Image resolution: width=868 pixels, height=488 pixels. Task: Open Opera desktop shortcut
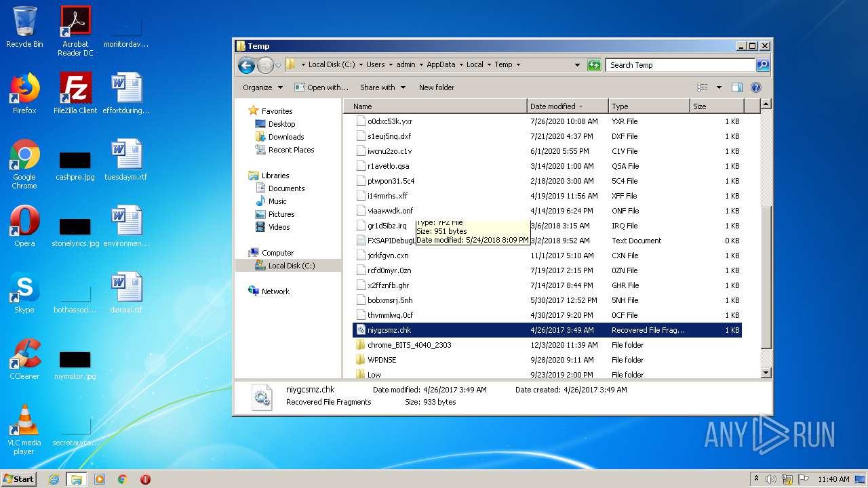click(24, 226)
